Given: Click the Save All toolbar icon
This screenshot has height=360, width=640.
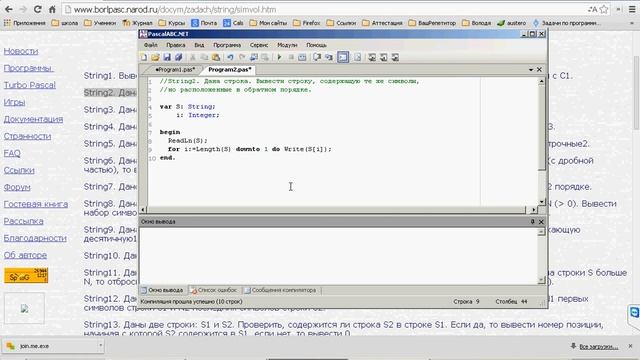Looking at the screenshot, I should pos(178,58).
